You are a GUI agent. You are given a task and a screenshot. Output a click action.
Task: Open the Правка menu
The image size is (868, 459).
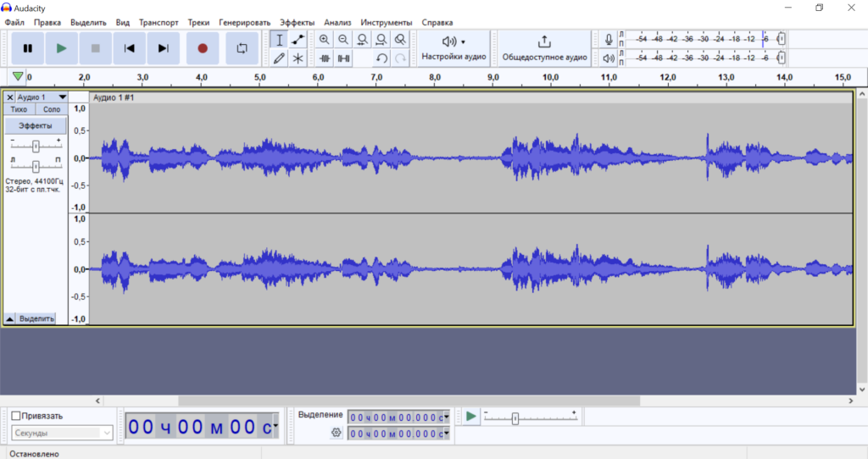[47, 23]
